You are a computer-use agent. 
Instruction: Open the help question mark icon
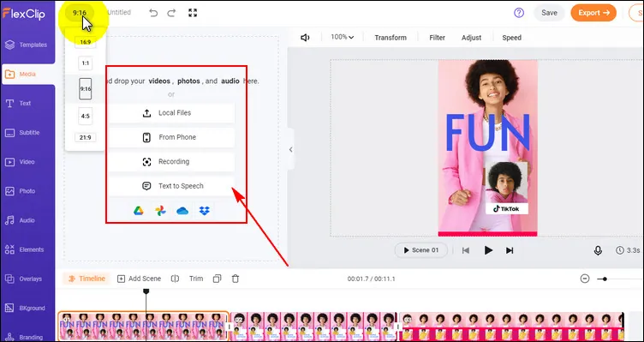click(x=519, y=13)
